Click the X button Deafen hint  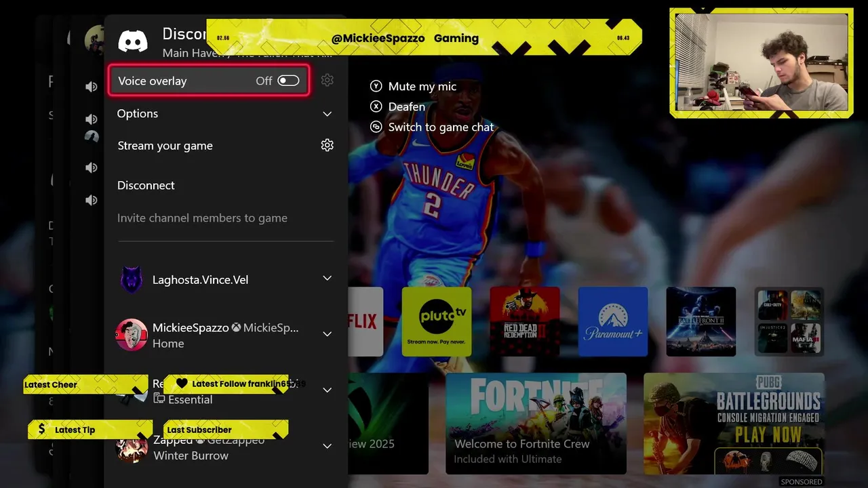pyautogui.click(x=376, y=106)
